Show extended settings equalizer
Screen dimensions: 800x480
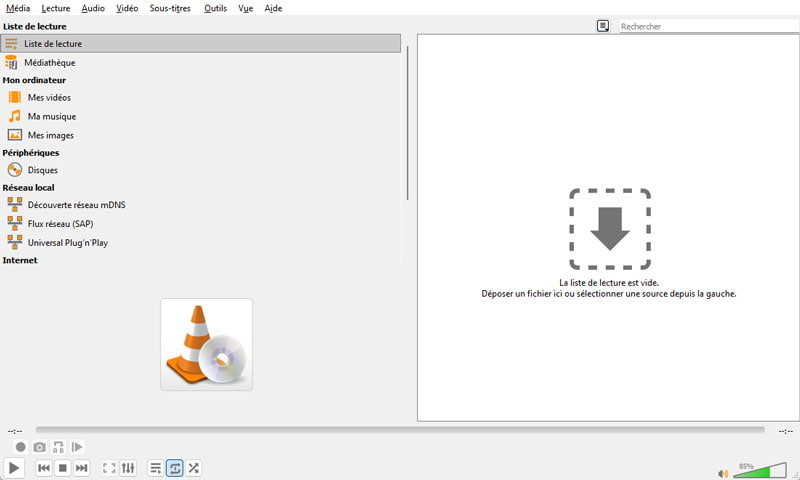[128, 468]
